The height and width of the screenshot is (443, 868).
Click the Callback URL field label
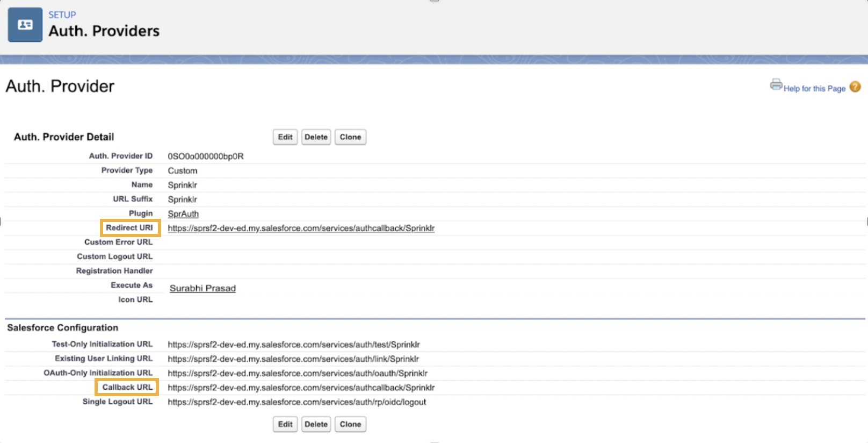click(x=127, y=387)
